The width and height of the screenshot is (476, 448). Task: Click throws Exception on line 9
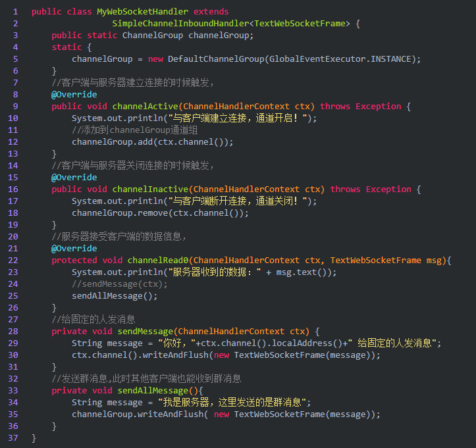point(360,107)
